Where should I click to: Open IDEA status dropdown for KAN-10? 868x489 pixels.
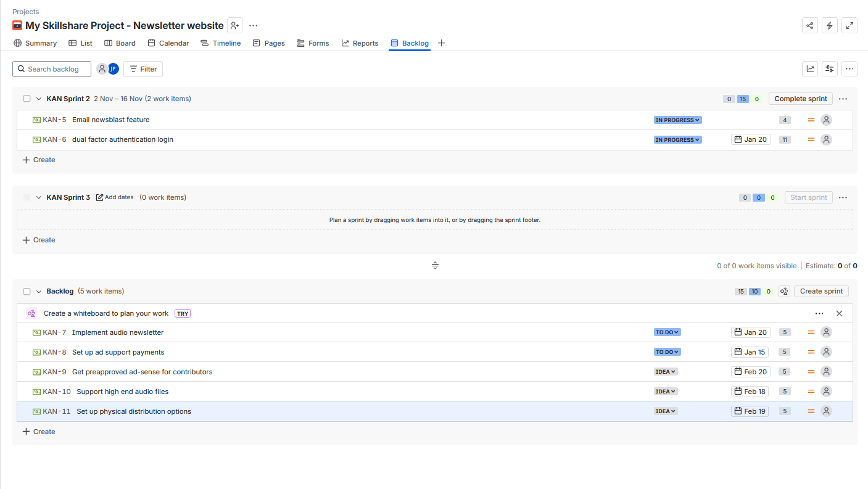click(x=666, y=392)
